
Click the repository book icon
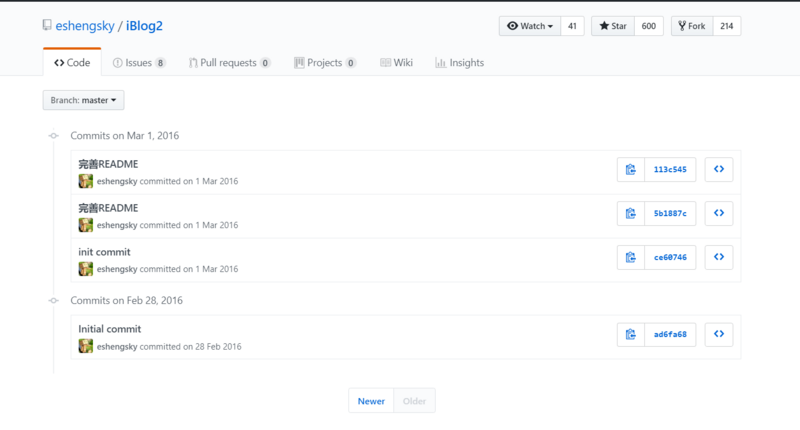pyautogui.click(x=47, y=25)
